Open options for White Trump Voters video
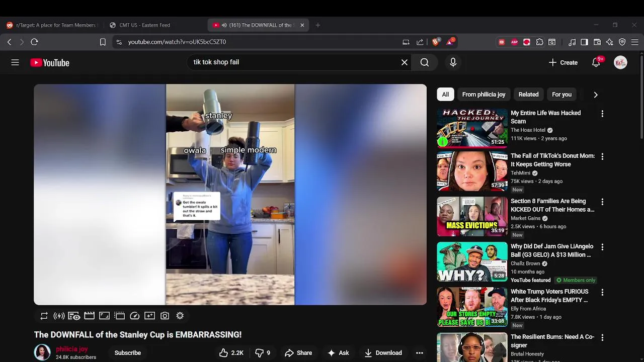Screen dimensions: 644x362 (602, 292)
